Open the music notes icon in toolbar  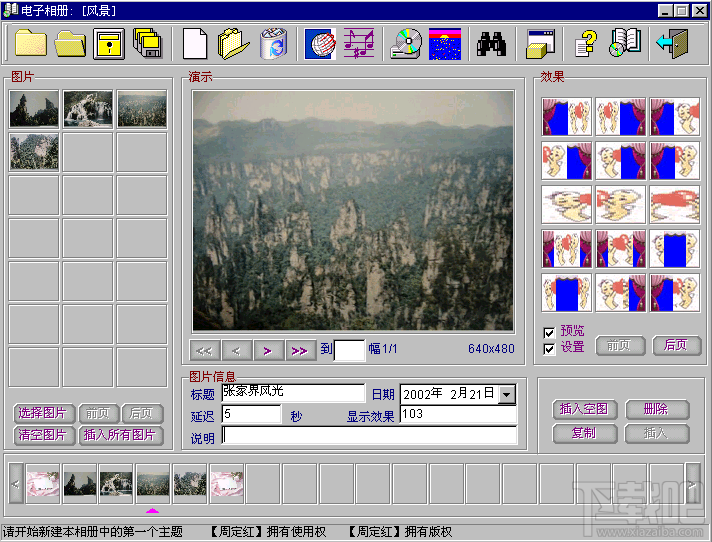(x=359, y=44)
